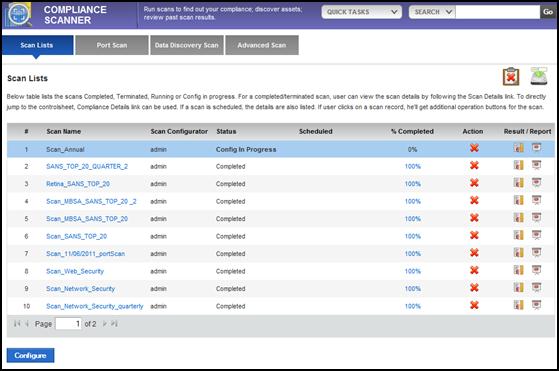Viewport: 559px width, 371px height.
Task: Open result chart icon for Scan_Annual
Action: (519, 148)
